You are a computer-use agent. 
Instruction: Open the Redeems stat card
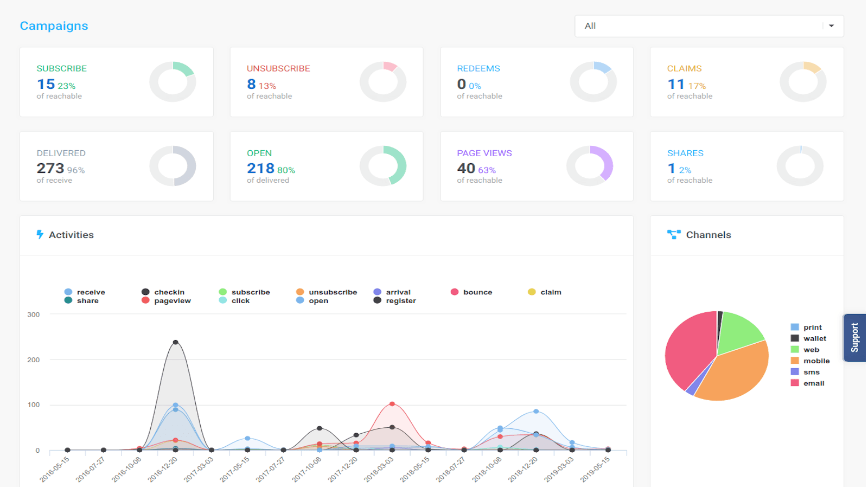(x=537, y=82)
